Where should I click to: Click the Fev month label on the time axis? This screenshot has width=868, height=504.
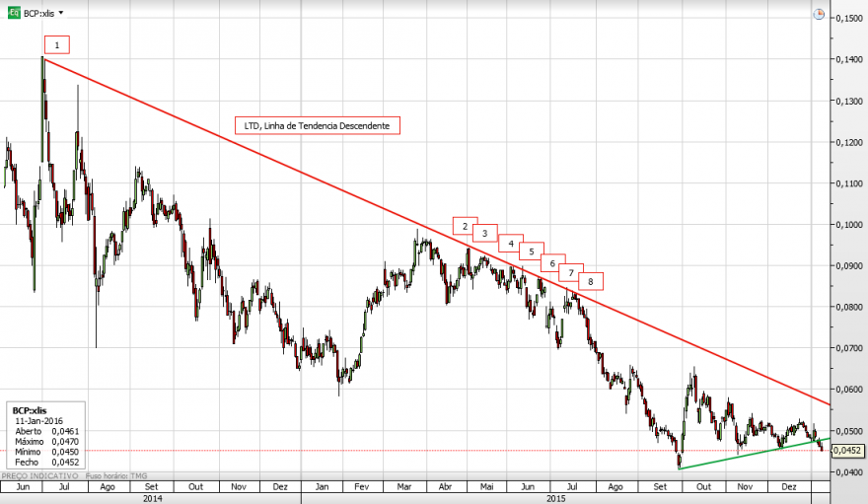(x=361, y=487)
